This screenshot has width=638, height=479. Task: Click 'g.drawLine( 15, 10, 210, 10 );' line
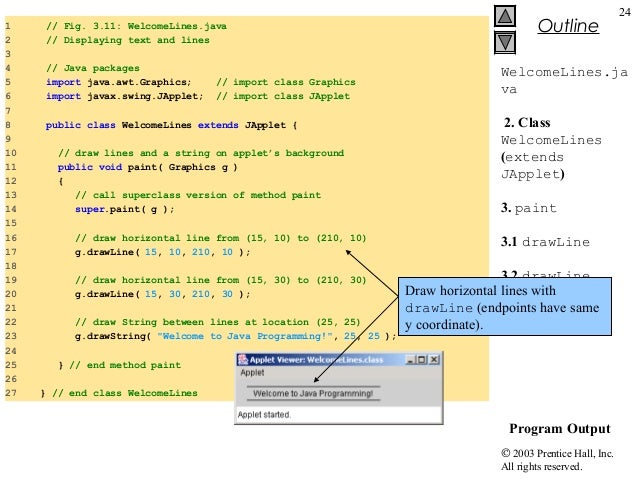point(162,252)
